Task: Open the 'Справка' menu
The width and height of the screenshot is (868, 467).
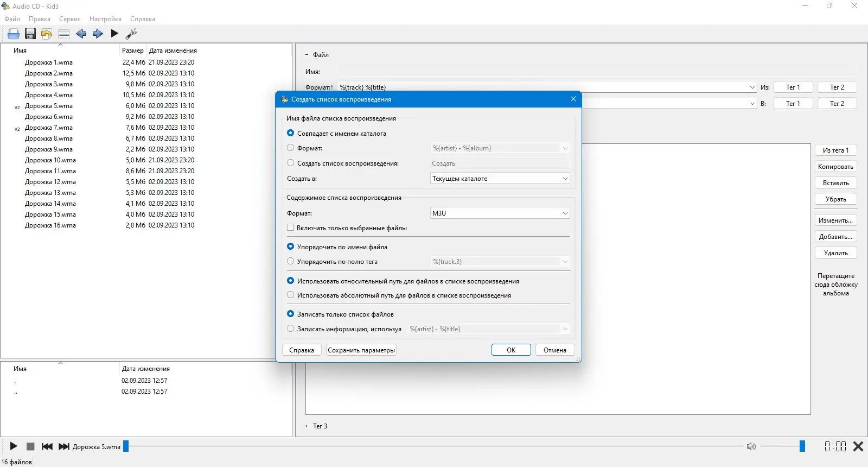Action: 143,18
